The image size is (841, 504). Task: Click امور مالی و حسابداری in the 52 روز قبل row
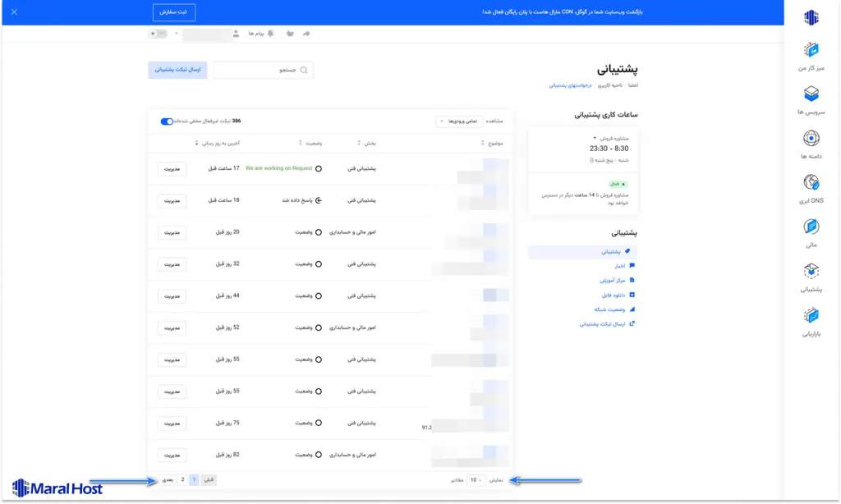(353, 328)
